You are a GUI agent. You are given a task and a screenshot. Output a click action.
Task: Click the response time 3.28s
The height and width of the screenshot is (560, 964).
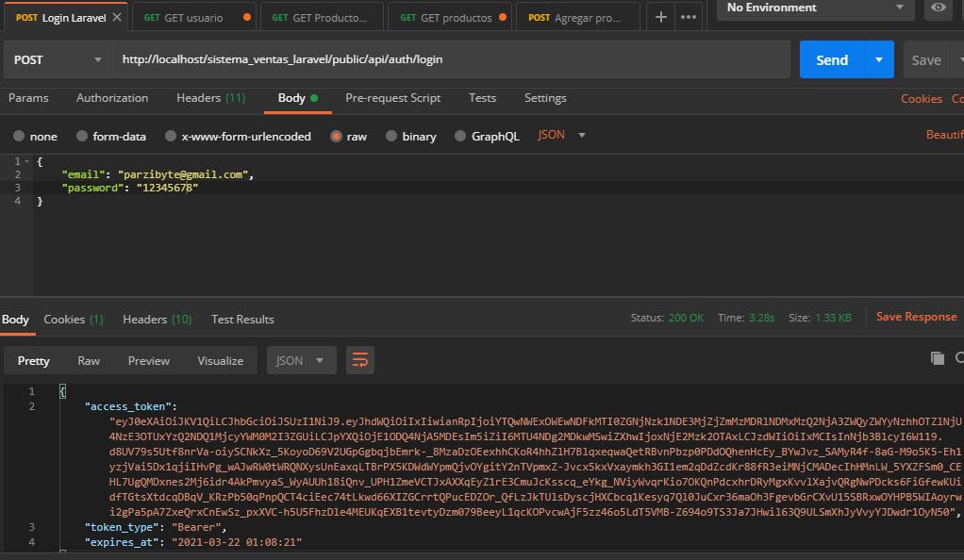tap(761, 318)
